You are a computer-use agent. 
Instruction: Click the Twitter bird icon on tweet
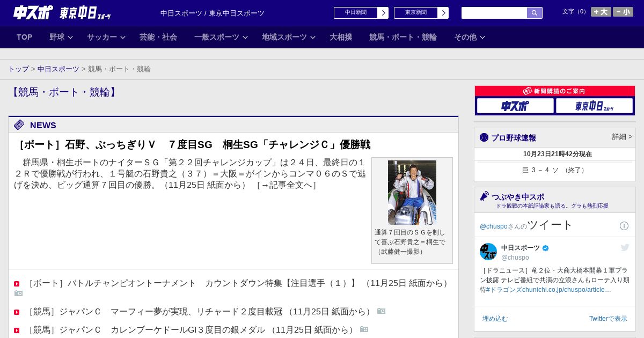click(625, 247)
